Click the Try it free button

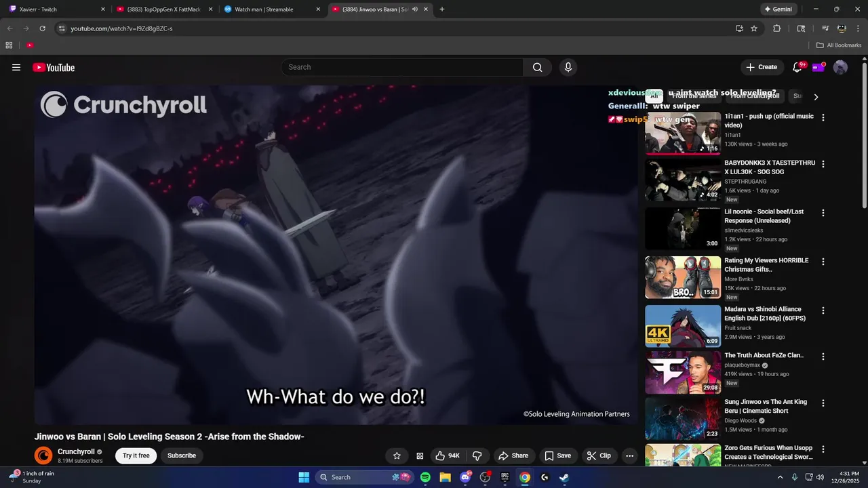(136, 455)
